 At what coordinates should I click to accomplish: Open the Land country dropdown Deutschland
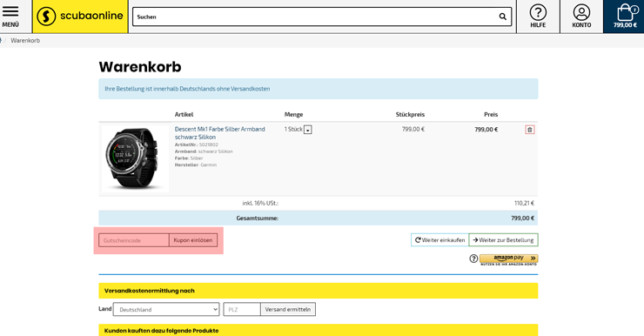(166, 309)
